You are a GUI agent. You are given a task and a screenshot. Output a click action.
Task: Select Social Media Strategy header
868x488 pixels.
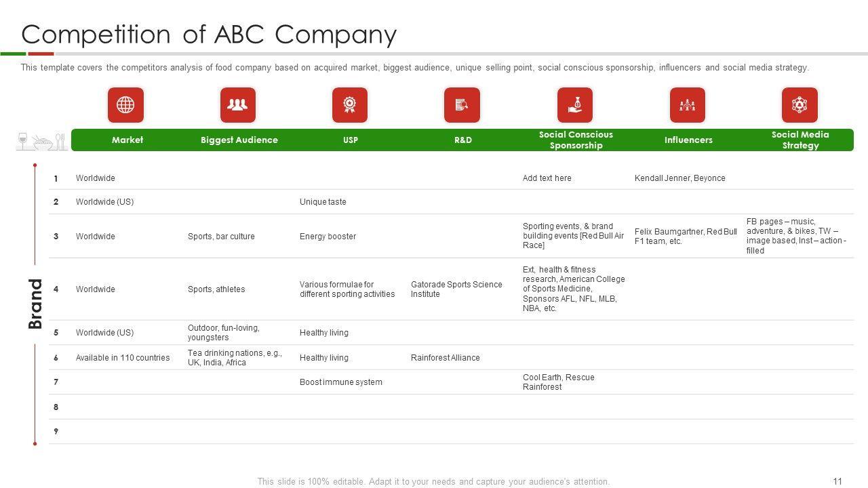800,140
